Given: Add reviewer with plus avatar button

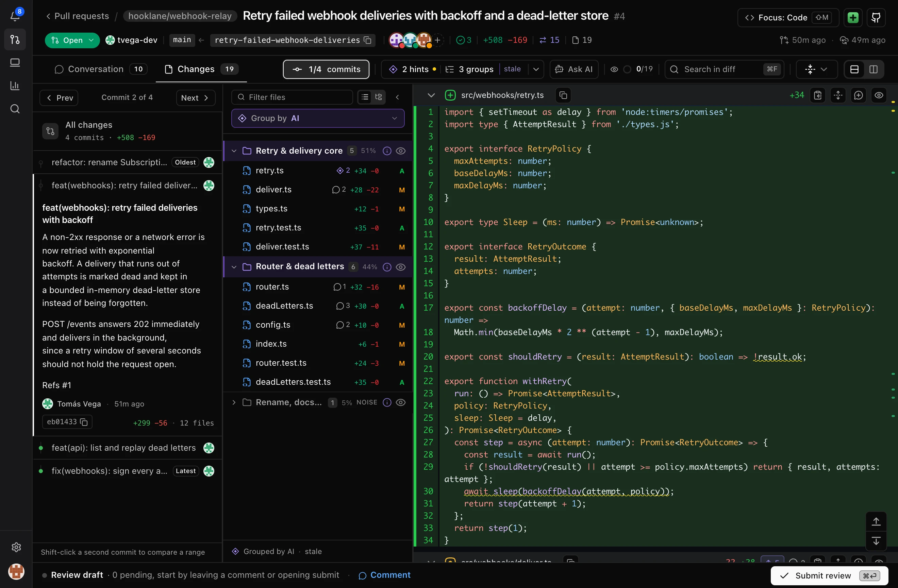Looking at the screenshot, I should pyautogui.click(x=438, y=40).
